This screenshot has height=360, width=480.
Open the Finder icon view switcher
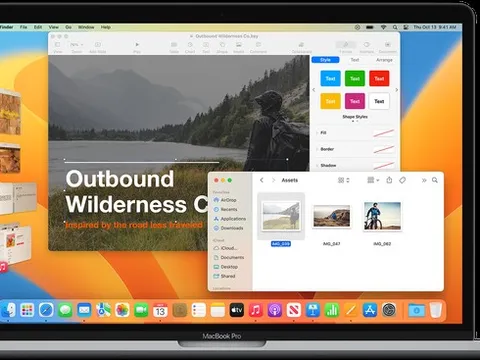343,180
